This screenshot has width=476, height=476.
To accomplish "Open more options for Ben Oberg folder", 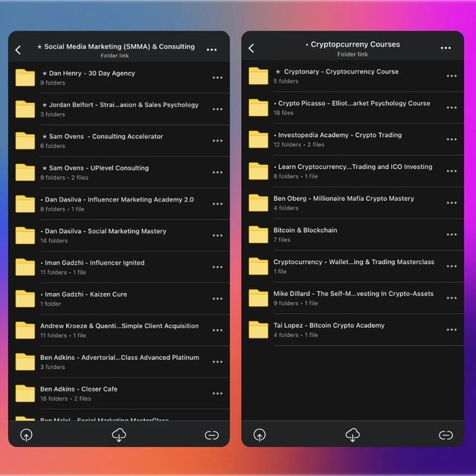I will (451, 203).
